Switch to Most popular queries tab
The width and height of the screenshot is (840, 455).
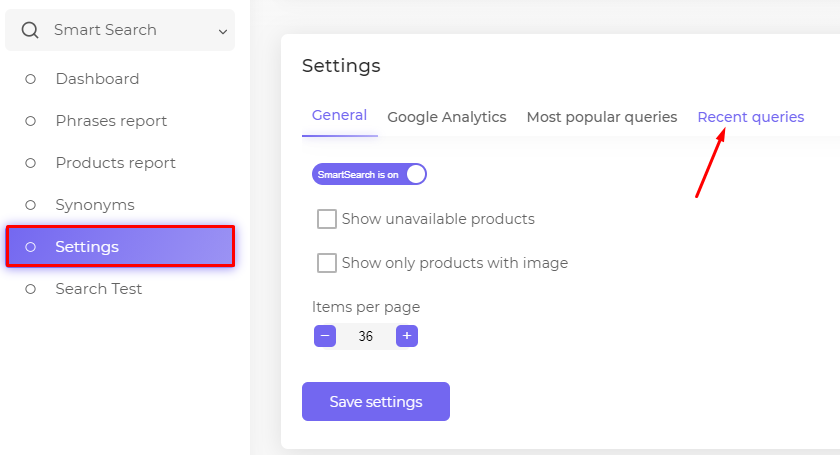[x=602, y=117]
